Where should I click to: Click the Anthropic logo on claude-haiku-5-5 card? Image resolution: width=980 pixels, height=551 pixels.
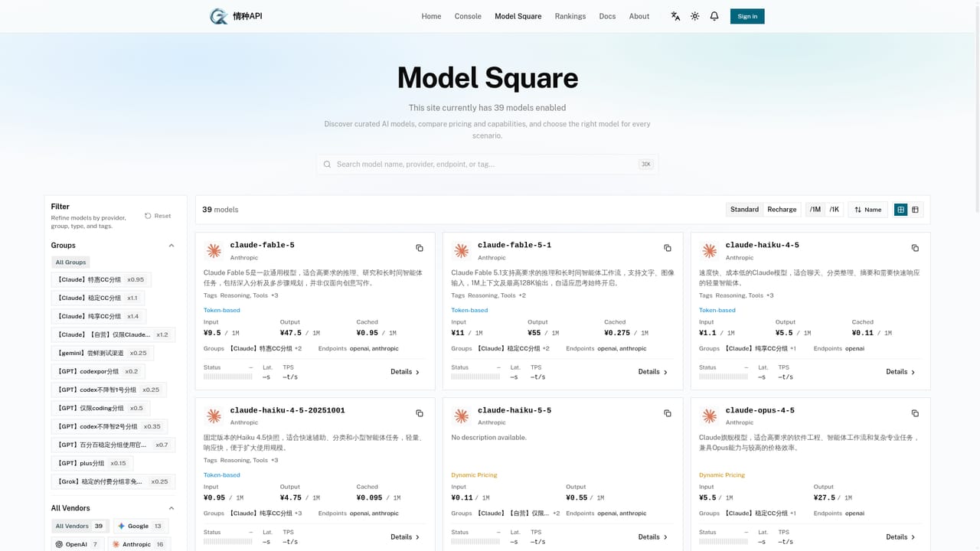tap(462, 416)
